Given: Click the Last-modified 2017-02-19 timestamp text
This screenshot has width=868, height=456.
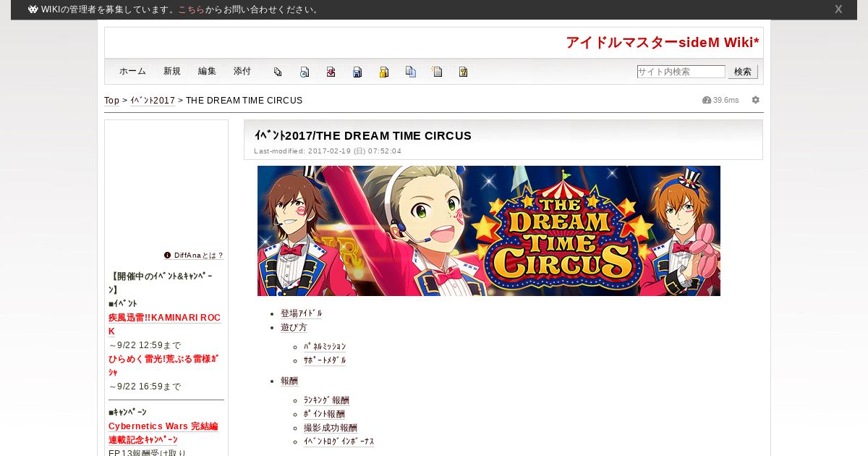Looking at the screenshot, I should coord(328,151).
